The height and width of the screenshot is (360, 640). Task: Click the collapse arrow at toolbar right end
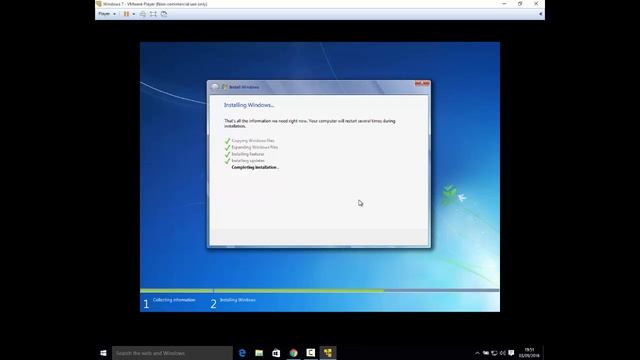click(540, 14)
